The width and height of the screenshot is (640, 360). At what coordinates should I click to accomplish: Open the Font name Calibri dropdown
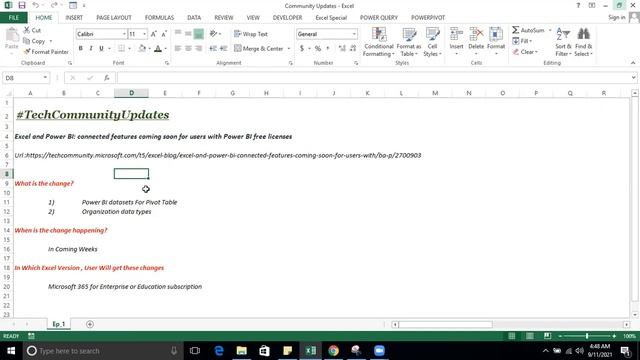pos(124,34)
